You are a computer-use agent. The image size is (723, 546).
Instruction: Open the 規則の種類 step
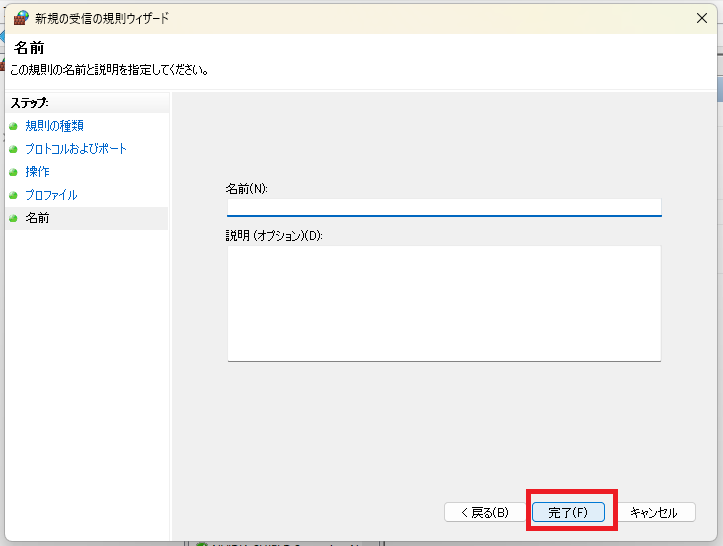click(54, 126)
